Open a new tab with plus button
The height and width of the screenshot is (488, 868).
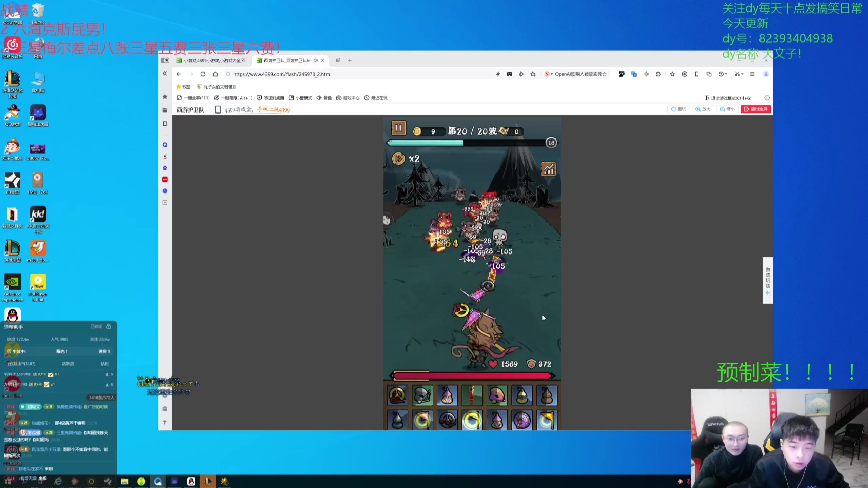[350, 60]
